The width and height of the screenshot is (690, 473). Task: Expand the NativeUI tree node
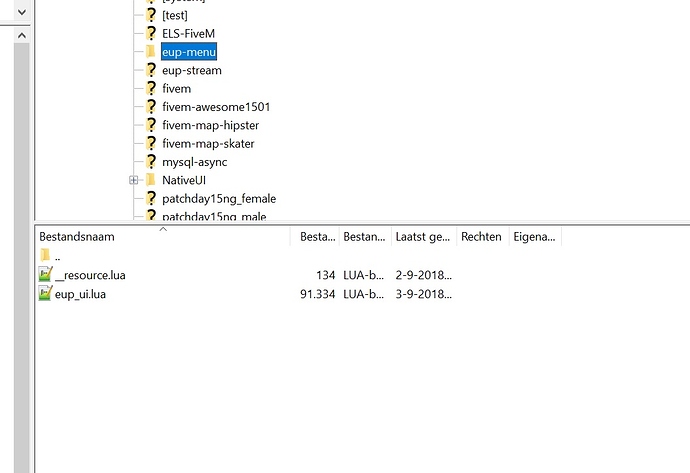pyautogui.click(x=133, y=180)
